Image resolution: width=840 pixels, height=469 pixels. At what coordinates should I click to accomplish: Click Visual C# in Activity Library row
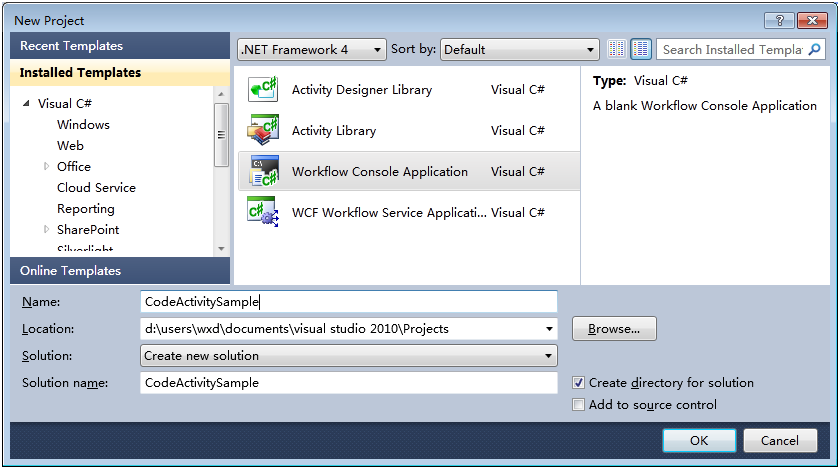[518, 131]
